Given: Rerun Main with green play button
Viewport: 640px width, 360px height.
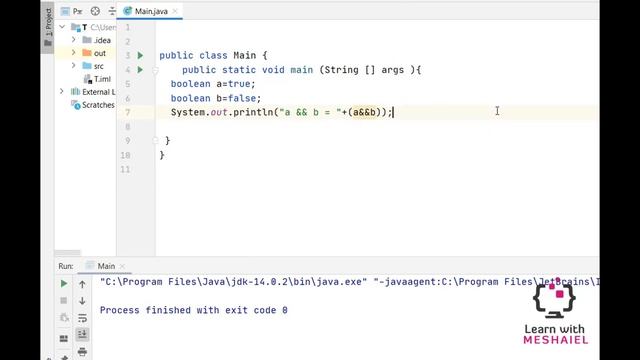Looking at the screenshot, I should (64, 284).
